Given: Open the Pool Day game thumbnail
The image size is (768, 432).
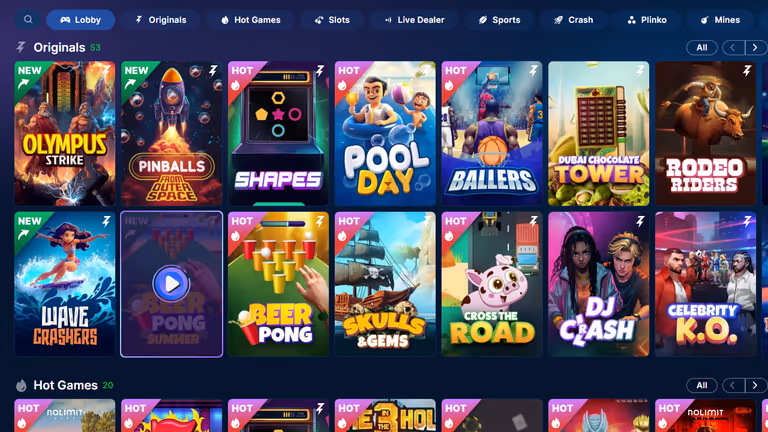Looking at the screenshot, I should tap(385, 133).
